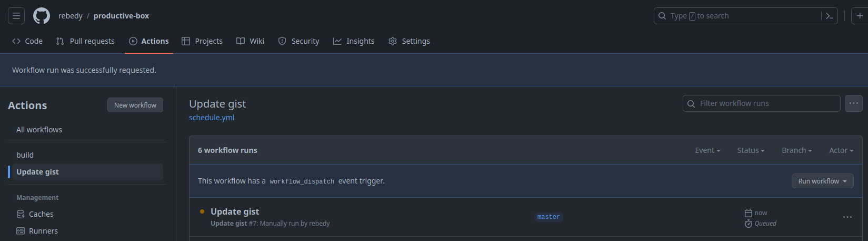
Task: Open the hamburger navigation menu
Action: click(x=16, y=16)
